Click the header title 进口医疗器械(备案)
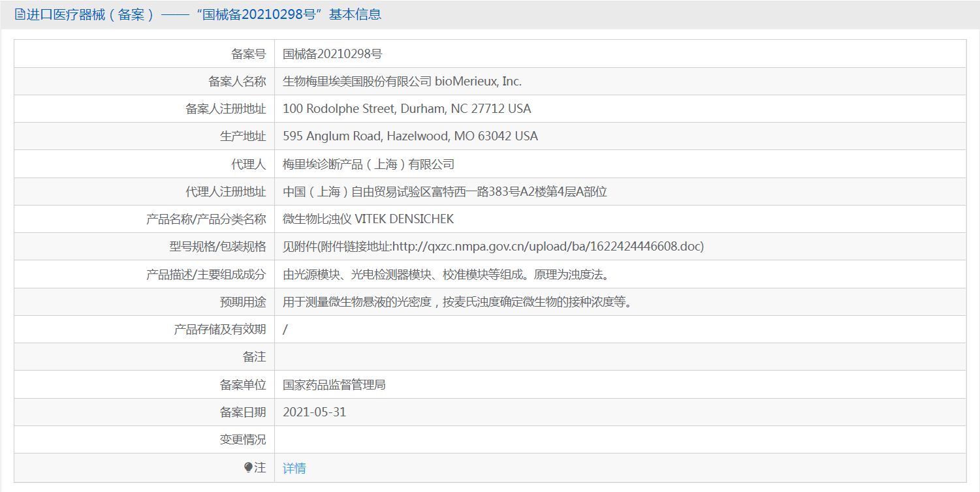 click(91, 14)
